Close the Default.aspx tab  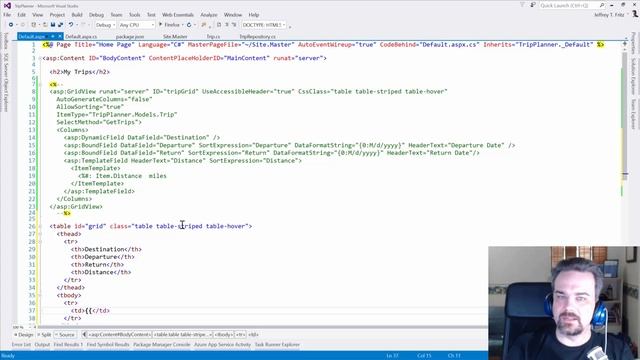60,36
